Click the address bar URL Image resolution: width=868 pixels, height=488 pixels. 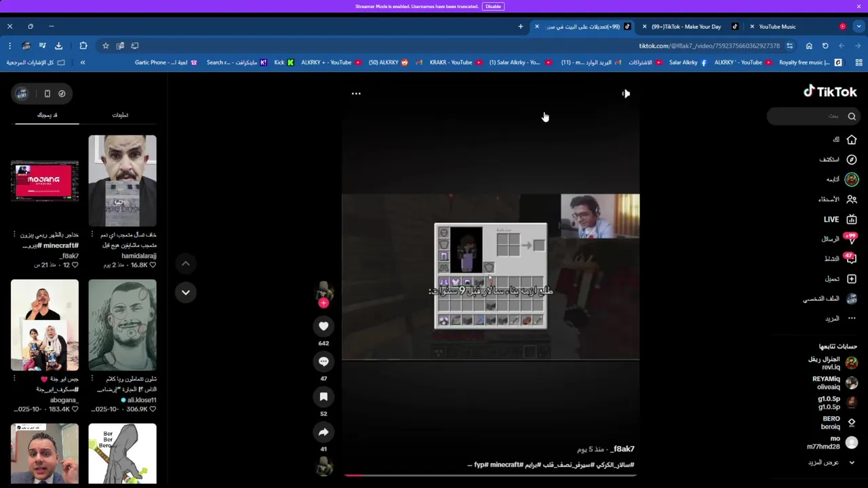[x=709, y=45]
